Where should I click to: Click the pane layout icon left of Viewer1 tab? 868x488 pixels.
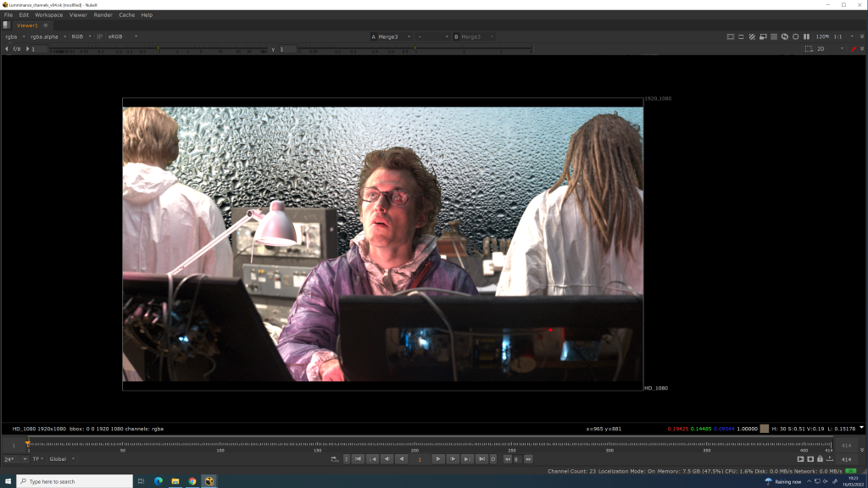click(x=7, y=25)
